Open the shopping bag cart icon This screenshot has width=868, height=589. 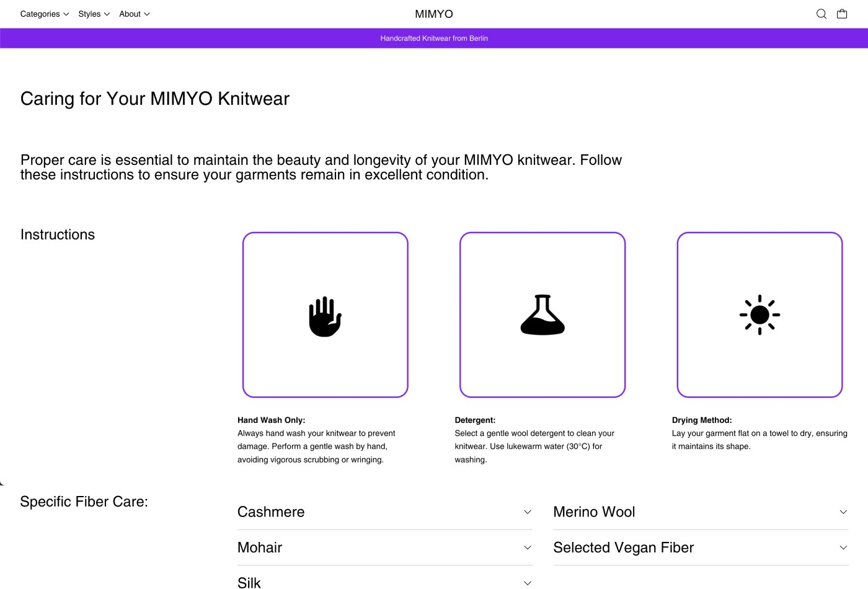[842, 14]
